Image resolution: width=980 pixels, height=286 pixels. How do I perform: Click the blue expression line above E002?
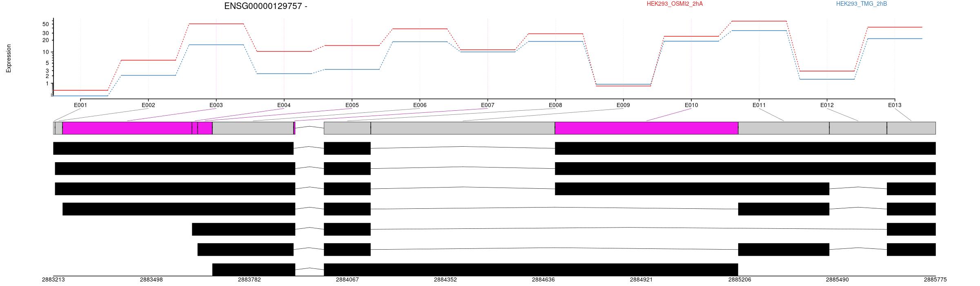(x=148, y=75)
